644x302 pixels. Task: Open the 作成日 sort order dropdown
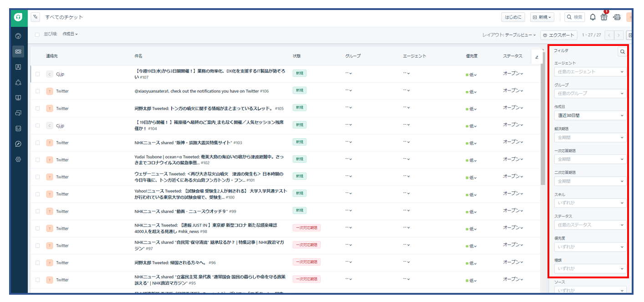70,34
